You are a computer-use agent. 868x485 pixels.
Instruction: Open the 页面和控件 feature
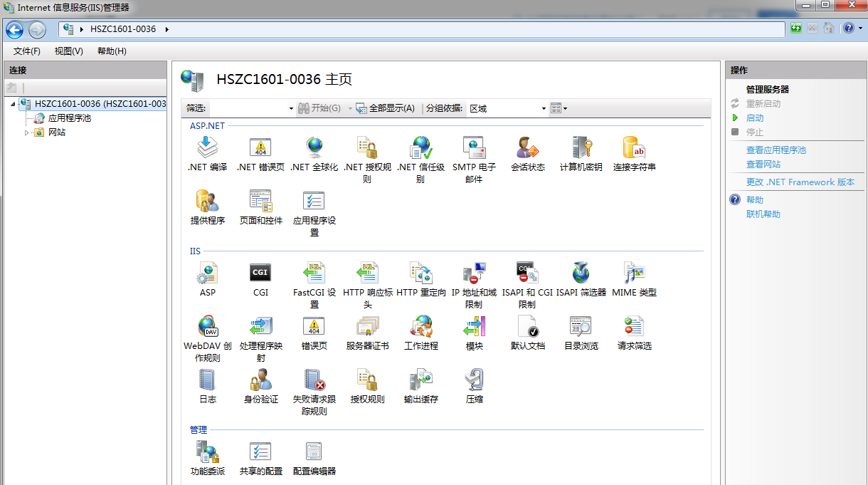pyautogui.click(x=260, y=208)
